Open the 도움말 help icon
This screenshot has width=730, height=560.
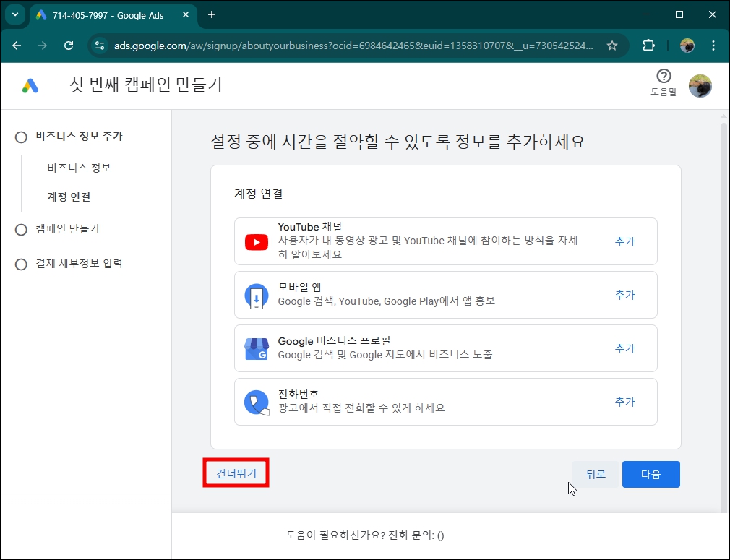click(x=663, y=77)
